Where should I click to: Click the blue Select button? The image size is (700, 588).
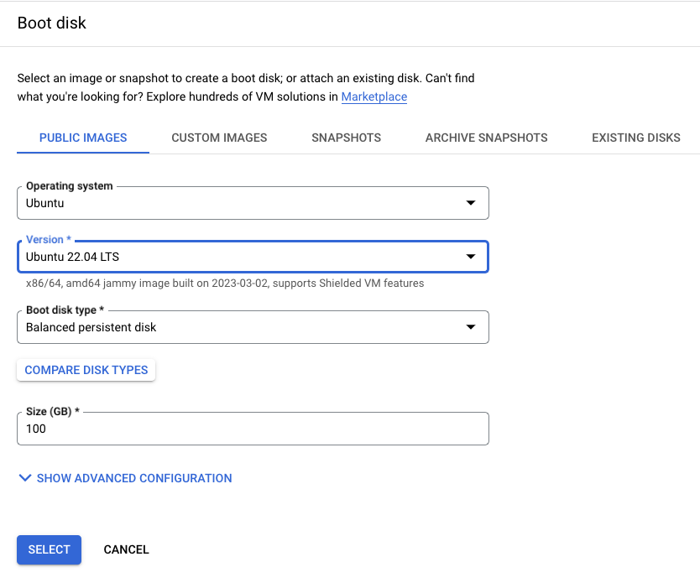point(49,549)
